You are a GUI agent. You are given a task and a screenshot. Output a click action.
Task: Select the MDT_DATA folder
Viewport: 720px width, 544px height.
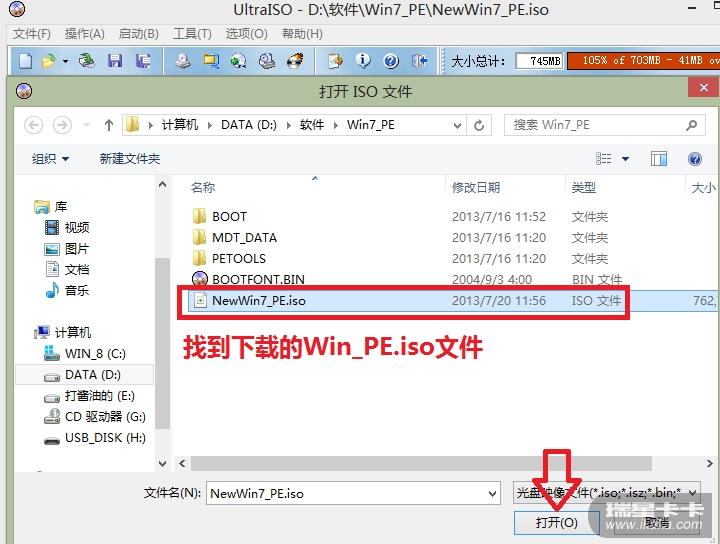[x=244, y=237]
